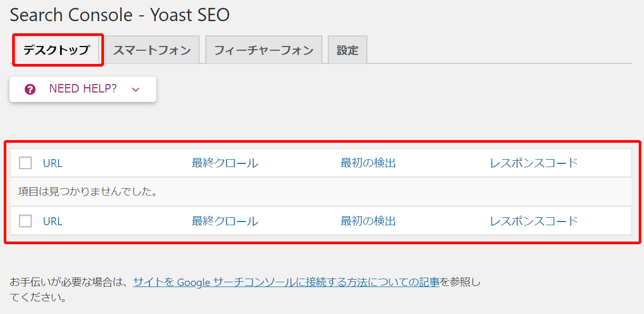
Task: Switch to the スマートフォン tab
Action: 151,50
